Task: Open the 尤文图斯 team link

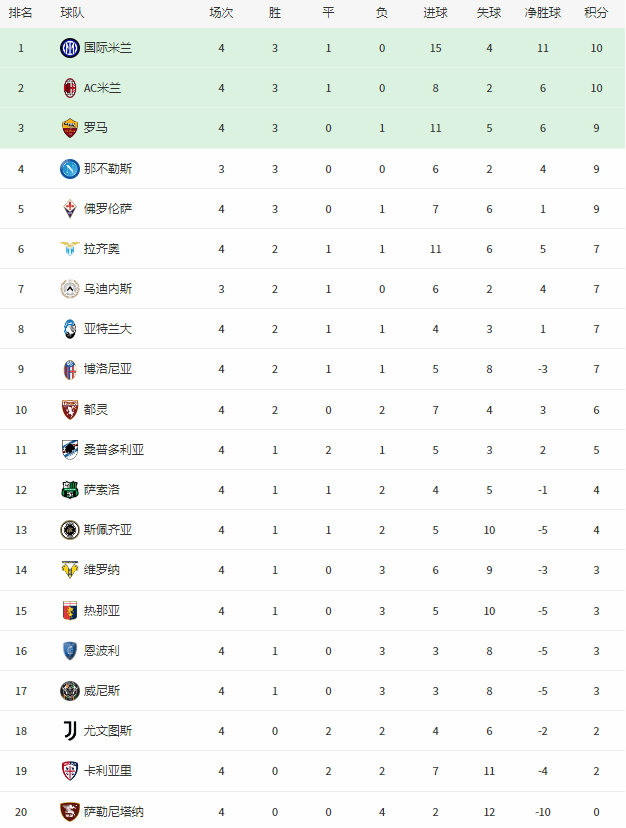Action: click(108, 731)
